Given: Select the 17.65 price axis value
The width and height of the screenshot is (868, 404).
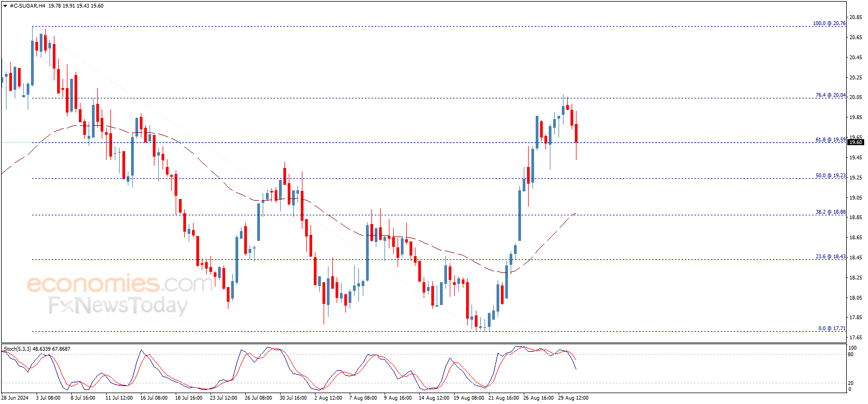Looking at the screenshot, I should tap(856, 338).
